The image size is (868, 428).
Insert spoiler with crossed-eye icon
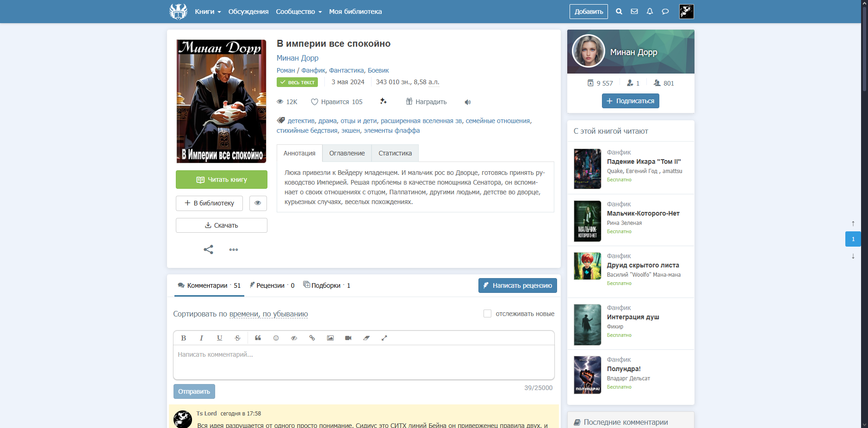point(294,338)
